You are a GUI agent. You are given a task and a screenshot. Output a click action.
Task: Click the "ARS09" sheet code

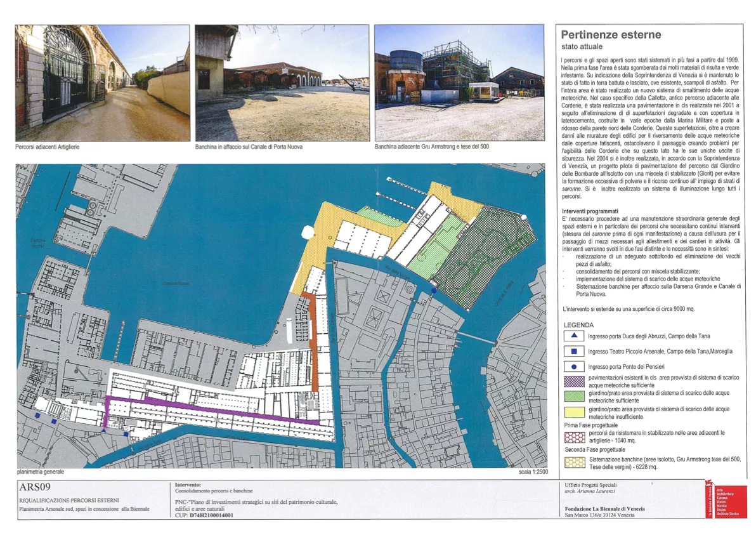(x=35, y=487)
